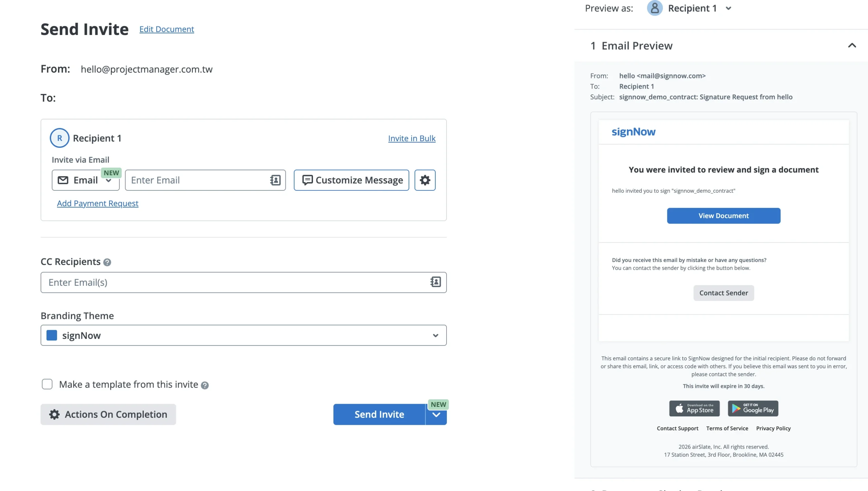Click the blue signNow theme color swatch
Screen dimensions: 868x491
point(52,335)
